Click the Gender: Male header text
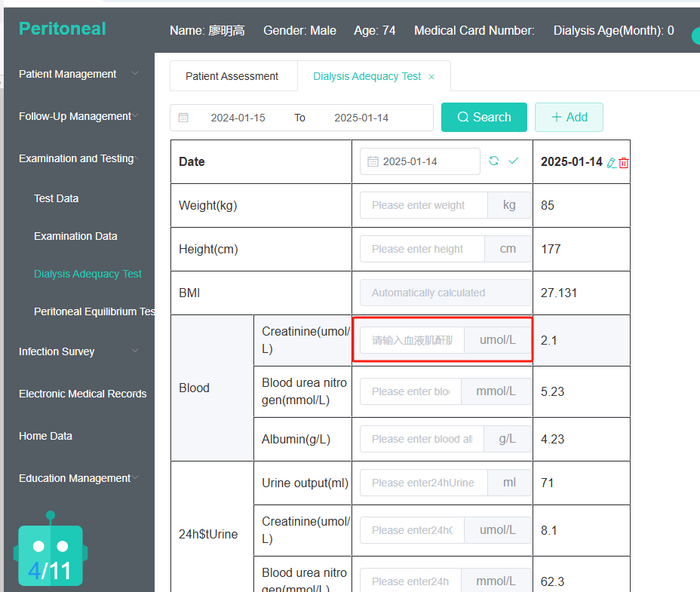The image size is (700, 592). [x=299, y=30]
